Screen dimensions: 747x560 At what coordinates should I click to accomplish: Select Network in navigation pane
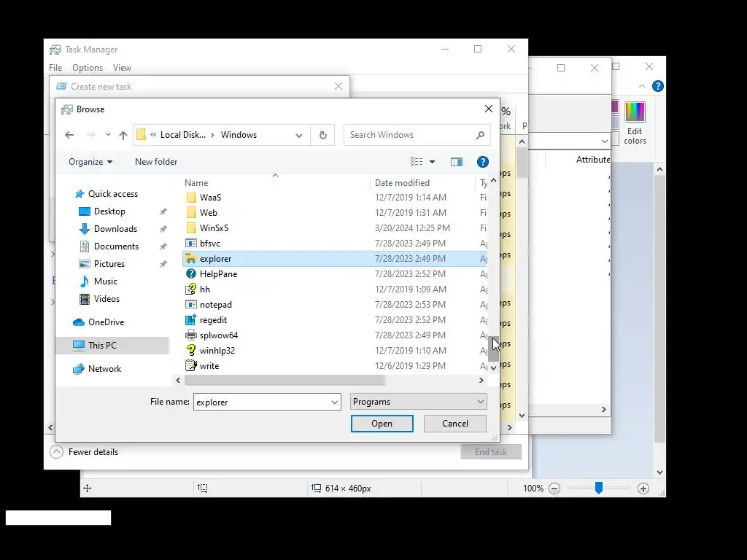point(104,369)
